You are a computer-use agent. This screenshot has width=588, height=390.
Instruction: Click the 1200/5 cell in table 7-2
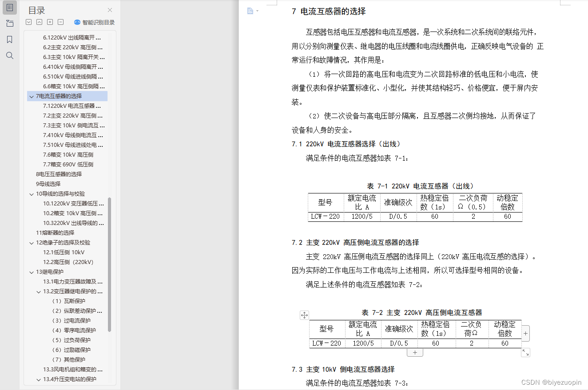click(363, 343)
